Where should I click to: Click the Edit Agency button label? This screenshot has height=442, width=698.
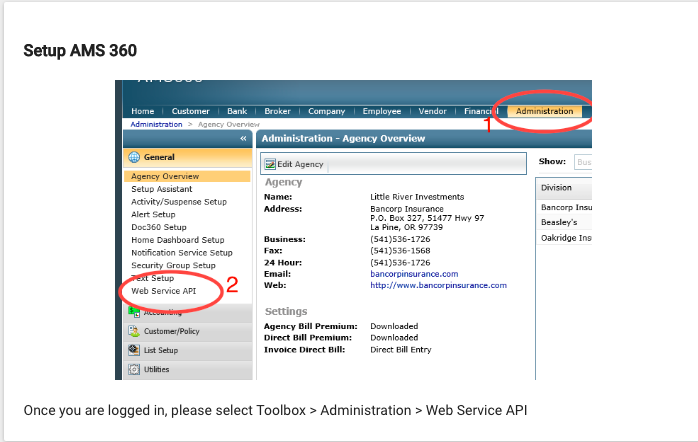pyautogui.click(x=300, y=164)
